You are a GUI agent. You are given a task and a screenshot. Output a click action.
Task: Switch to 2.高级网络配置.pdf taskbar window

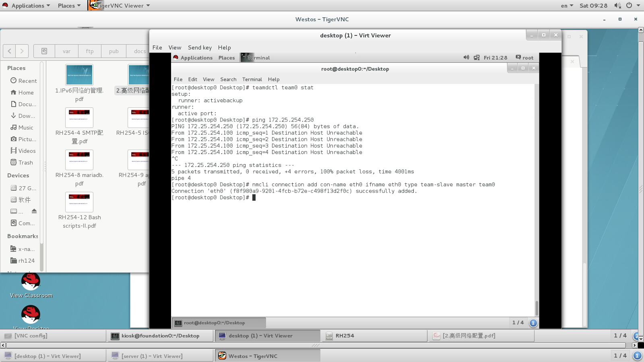pyautogui.click(x=481, y=336)
